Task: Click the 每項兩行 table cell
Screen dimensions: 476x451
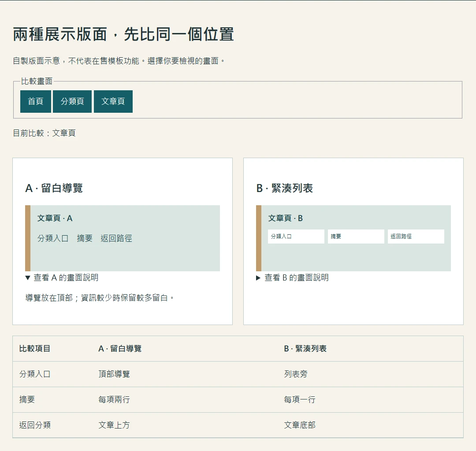Action: (x=114, y=400)
